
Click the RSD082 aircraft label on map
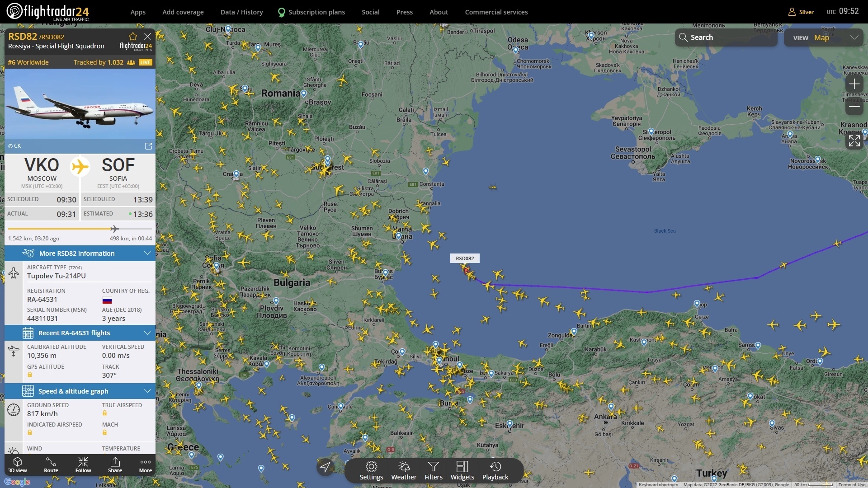465,258
